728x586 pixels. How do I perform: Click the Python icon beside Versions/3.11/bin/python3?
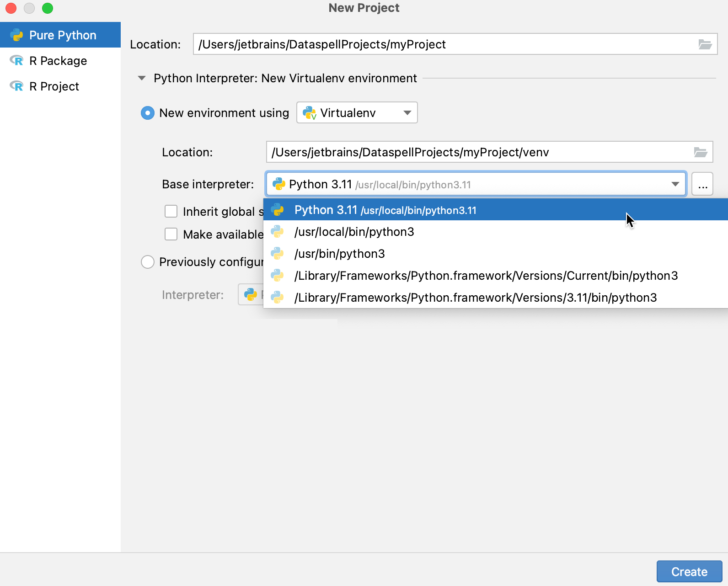(278, 298)
